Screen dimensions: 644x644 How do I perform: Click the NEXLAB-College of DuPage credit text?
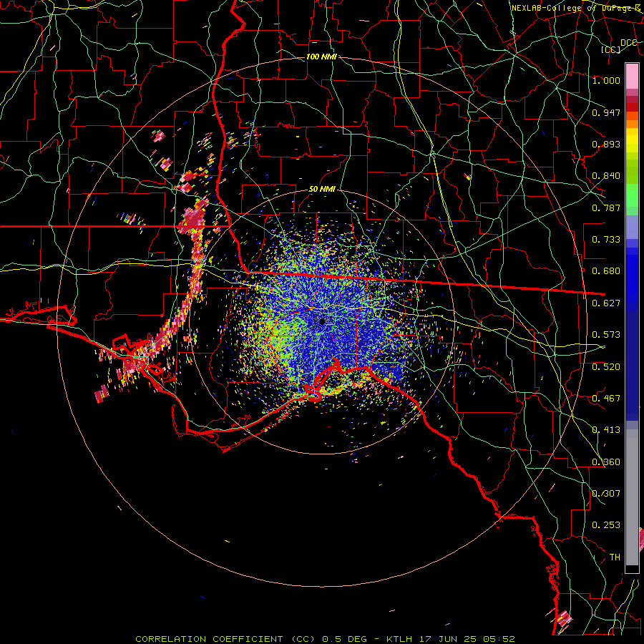576,8
